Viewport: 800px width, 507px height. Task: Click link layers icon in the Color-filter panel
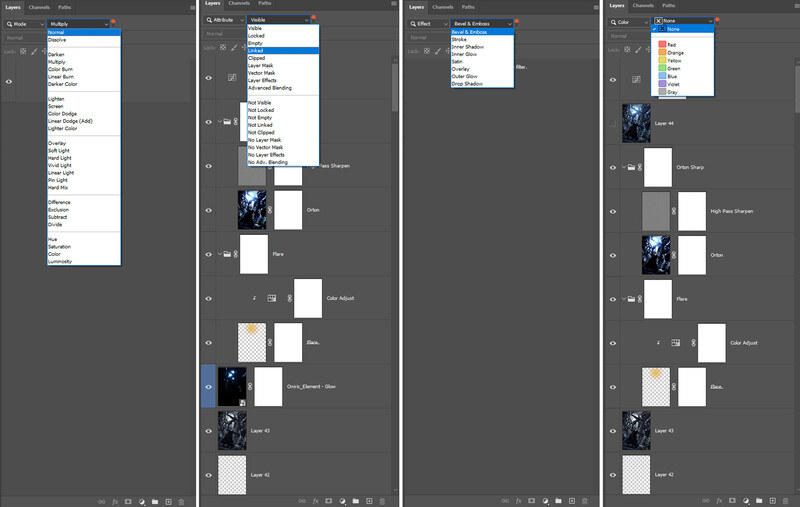coord(706,501)
